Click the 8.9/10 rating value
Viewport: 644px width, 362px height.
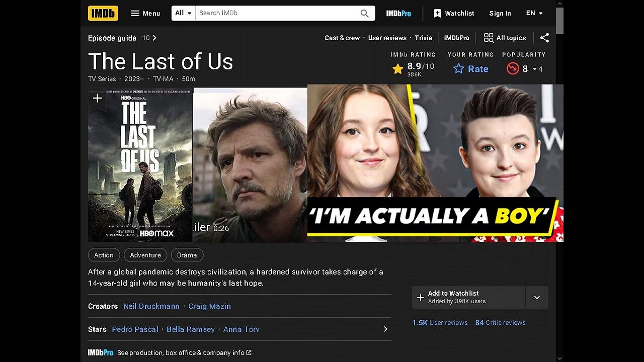(421, 66)
